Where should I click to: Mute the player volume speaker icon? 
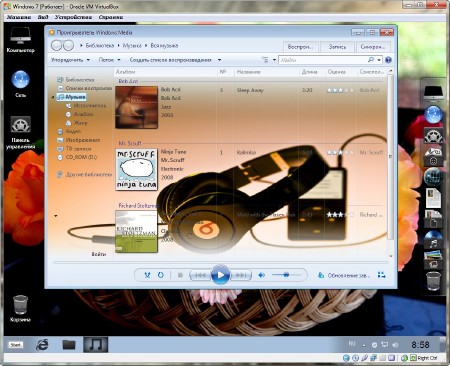(x=262, y=275)
